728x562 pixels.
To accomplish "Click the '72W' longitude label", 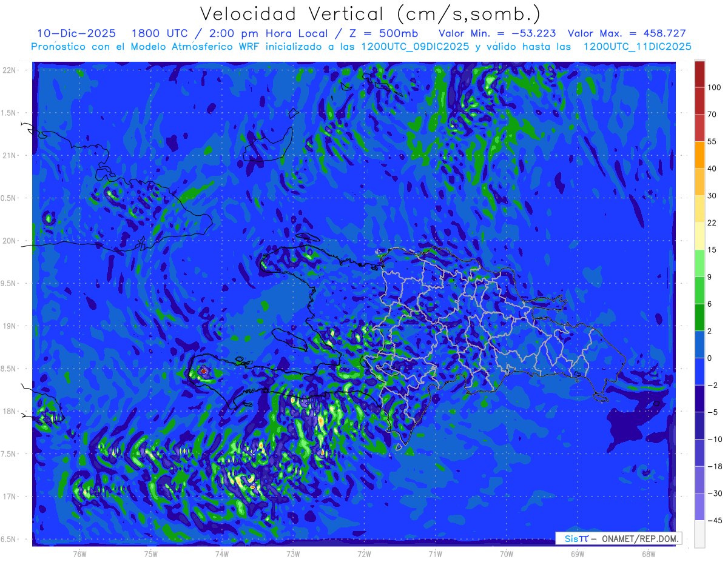I will tap(364, 554).
